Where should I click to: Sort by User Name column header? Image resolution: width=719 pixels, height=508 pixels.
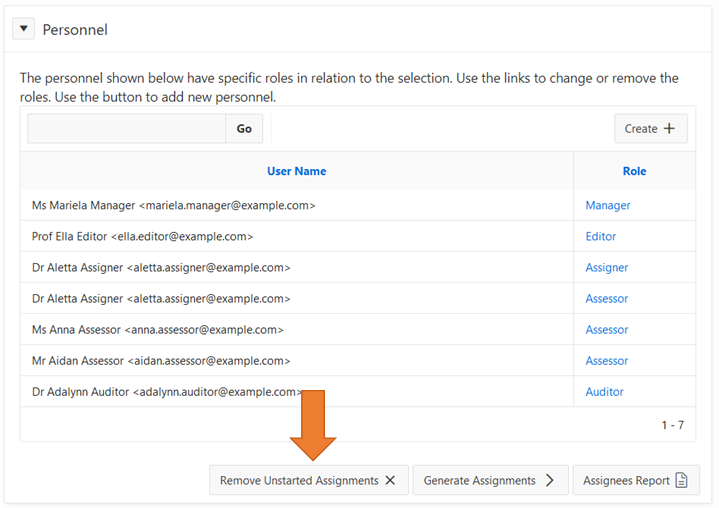(297, 171)
